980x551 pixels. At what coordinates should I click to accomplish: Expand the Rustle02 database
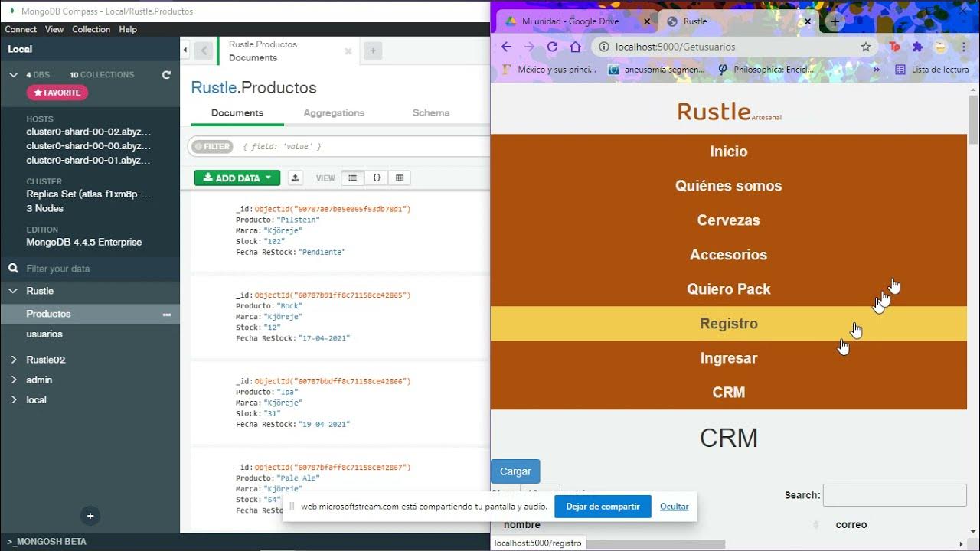pos(13,360)
